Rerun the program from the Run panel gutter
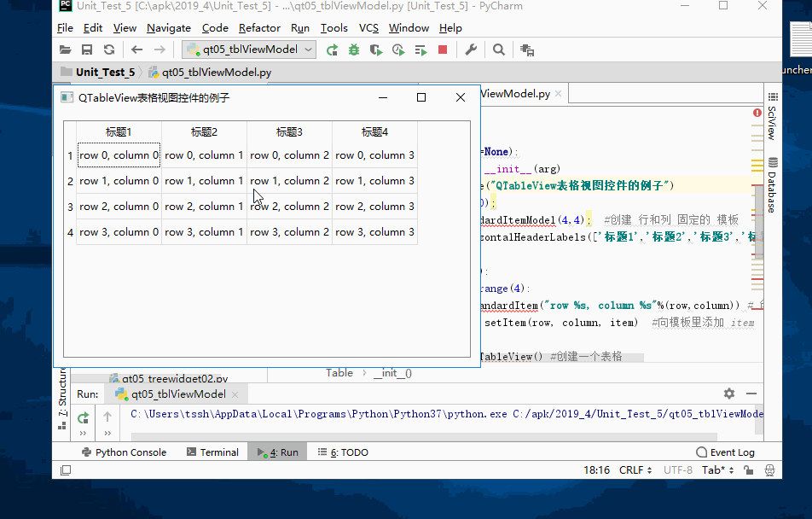This screenshot has height=519, width=812. coord(83,417)
